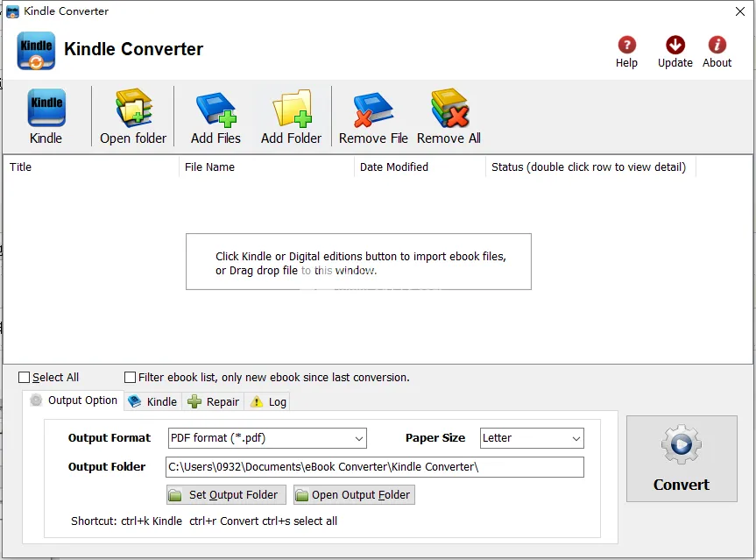This screenshot has height=560, width=756.
Task: Click the Remove All books icon
Action: coord(449,108)
